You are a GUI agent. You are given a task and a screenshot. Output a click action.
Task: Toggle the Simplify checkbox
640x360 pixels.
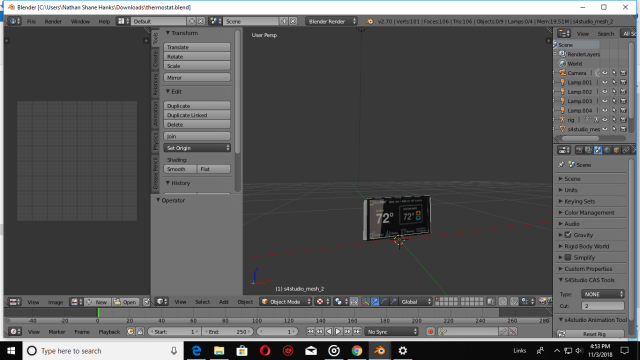coord(568,257)
